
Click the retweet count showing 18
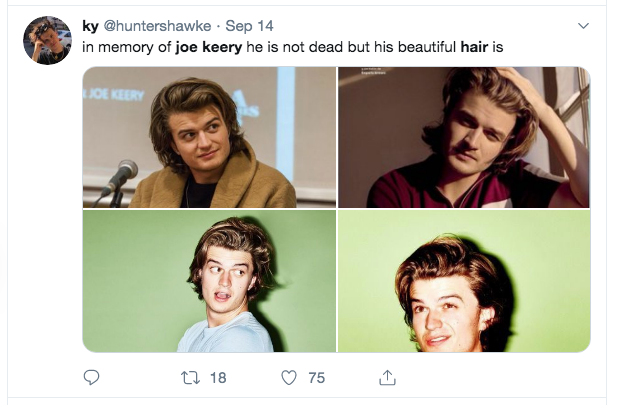[x=219, y=377]
